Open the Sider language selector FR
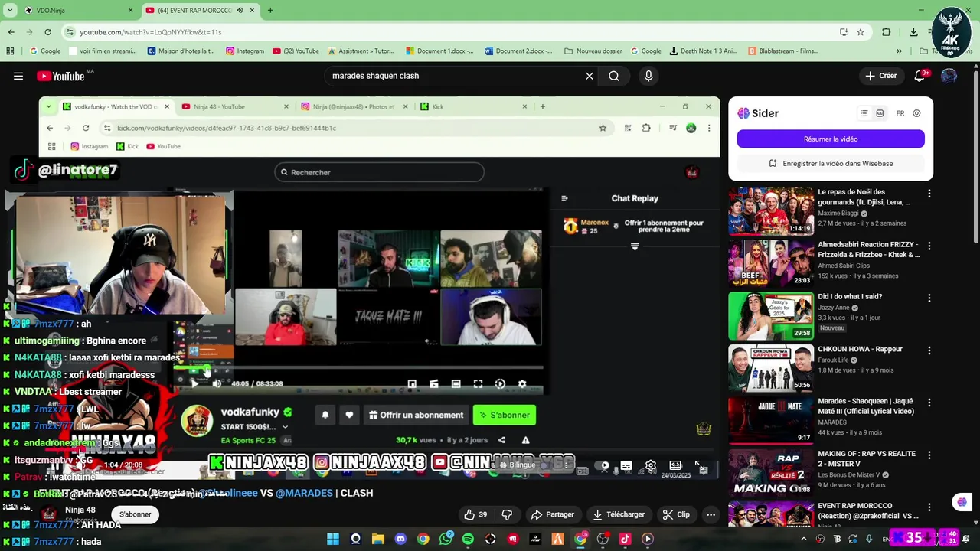The height and width of the screenshot is (551, 980). click(900, 113)
